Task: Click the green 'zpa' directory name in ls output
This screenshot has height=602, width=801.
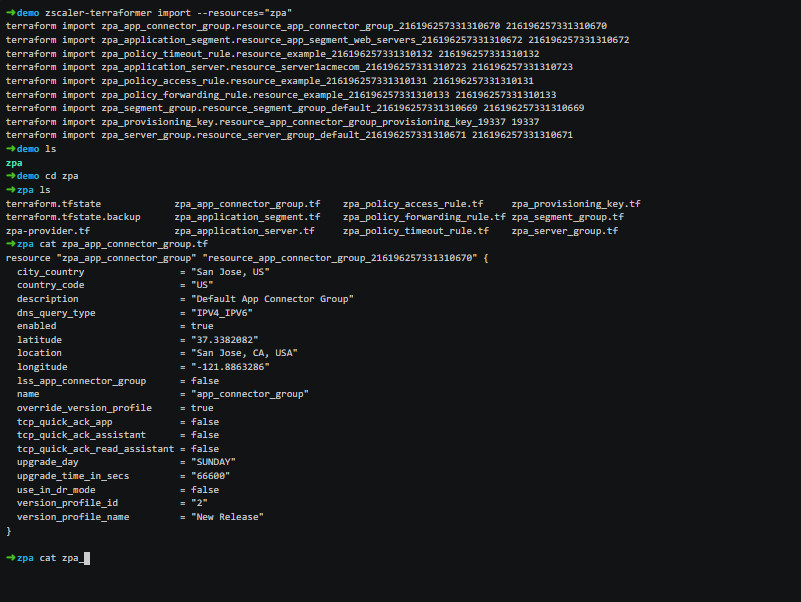Action: (14, 163)
